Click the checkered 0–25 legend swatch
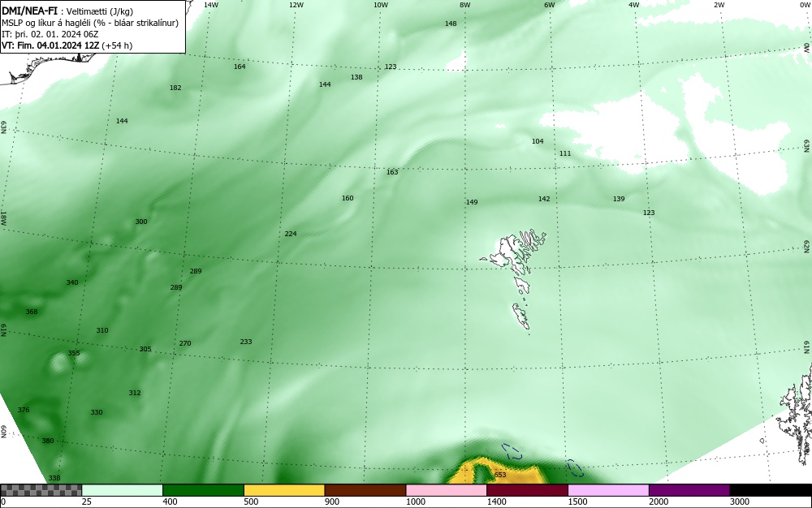Screen dimensions: 812x508 41,490
